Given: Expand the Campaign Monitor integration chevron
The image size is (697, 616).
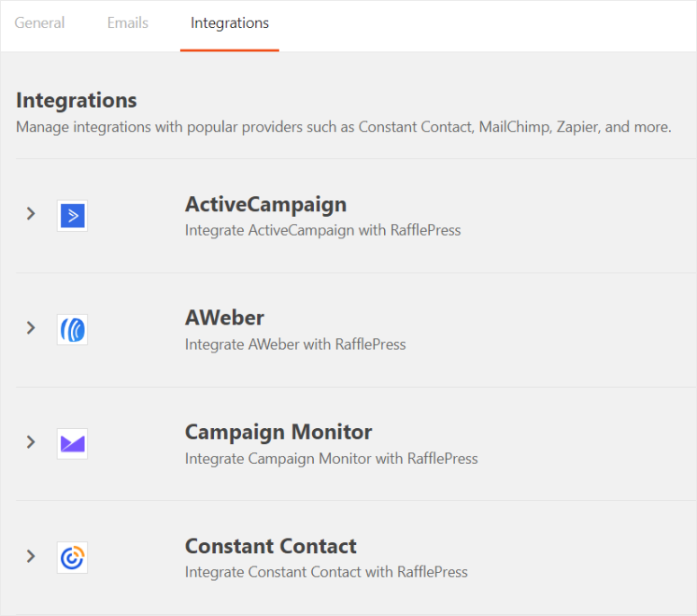Looking at the screenshot, I should 31,442.
